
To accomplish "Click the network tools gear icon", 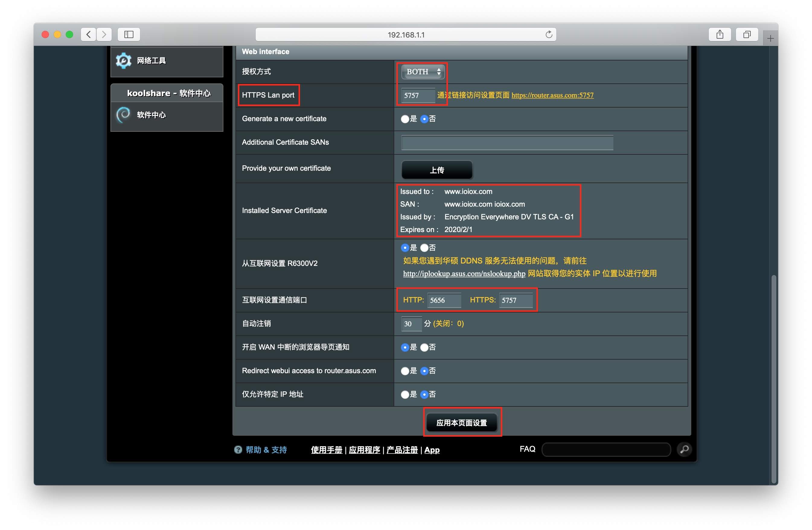I will (x=123, y=61).
